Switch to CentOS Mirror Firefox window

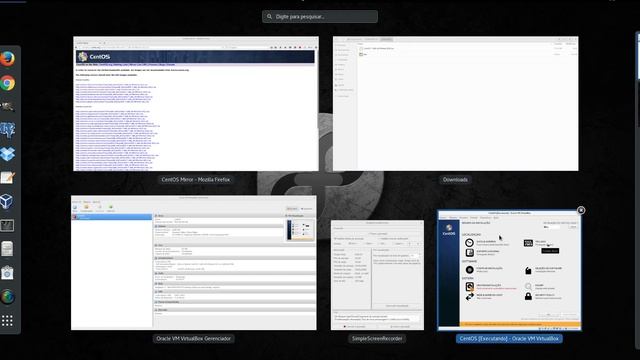point(196,104)
